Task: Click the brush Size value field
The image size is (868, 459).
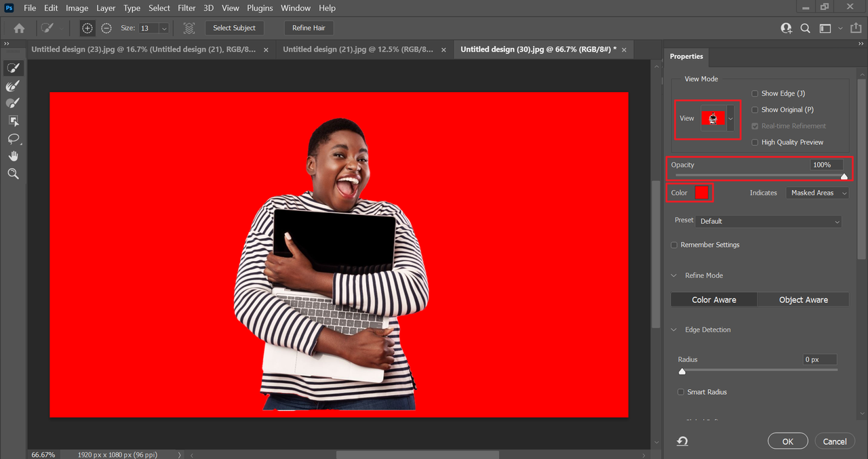Action: pyautogui.click(x=148, y=28)
